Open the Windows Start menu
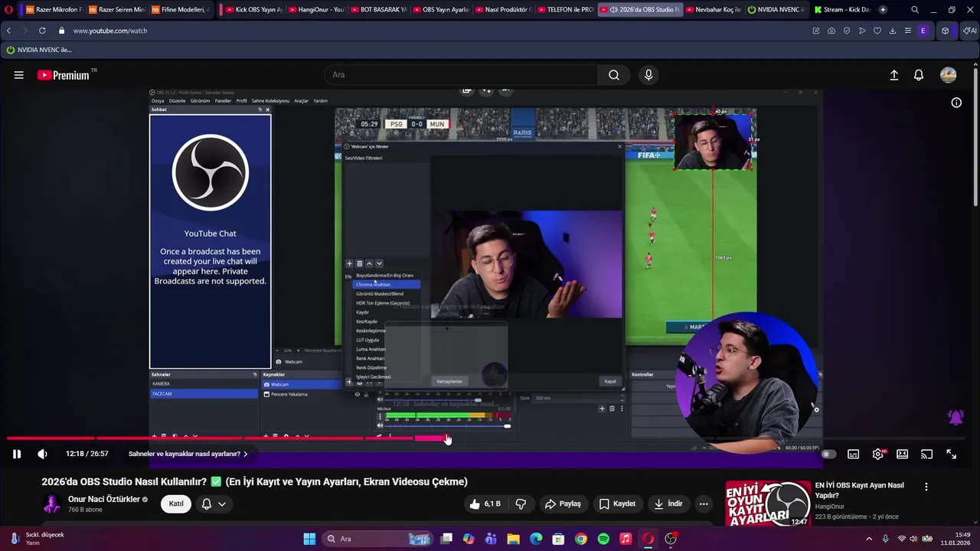 309,539
